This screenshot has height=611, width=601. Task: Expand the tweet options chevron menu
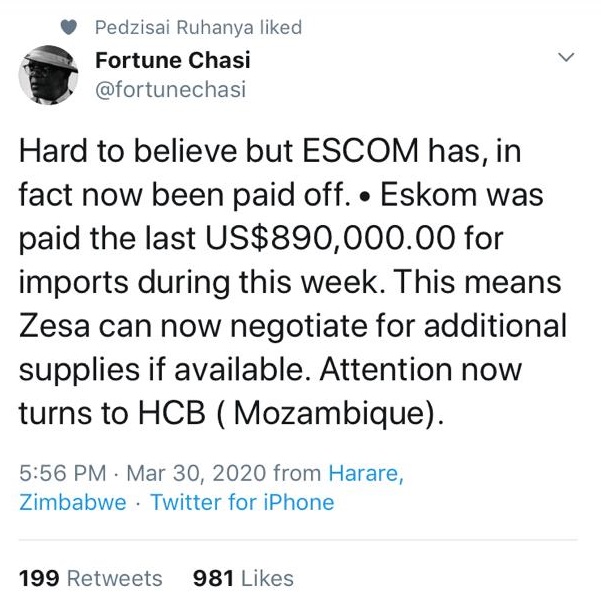pyautogui.click(x=566, y=57)
